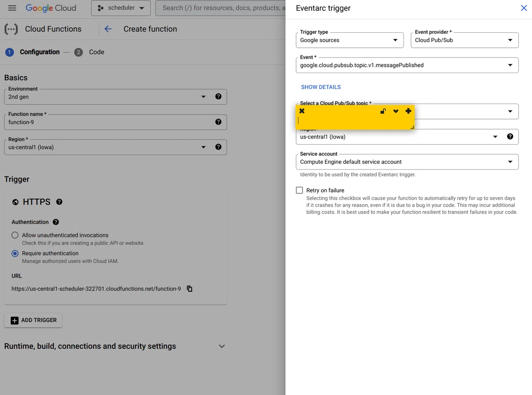Expand Runtime, build, connections and security settings
Viewport: 532px width, 395px height.
(x=115, y=346)
